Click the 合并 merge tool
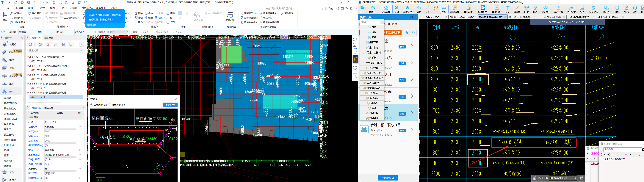644x182 pixels. tap(171, 18)
